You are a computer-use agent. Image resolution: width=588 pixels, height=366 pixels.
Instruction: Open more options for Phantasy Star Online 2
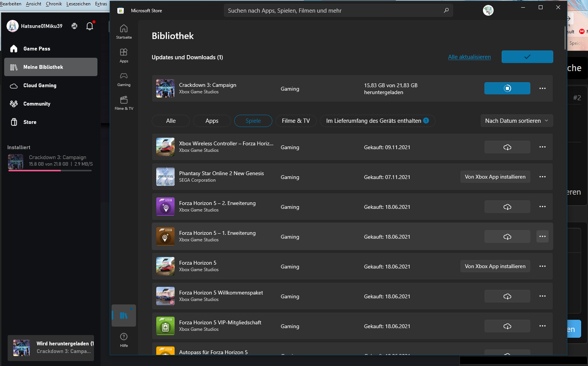pyautogui.click(x=542, y=177)
